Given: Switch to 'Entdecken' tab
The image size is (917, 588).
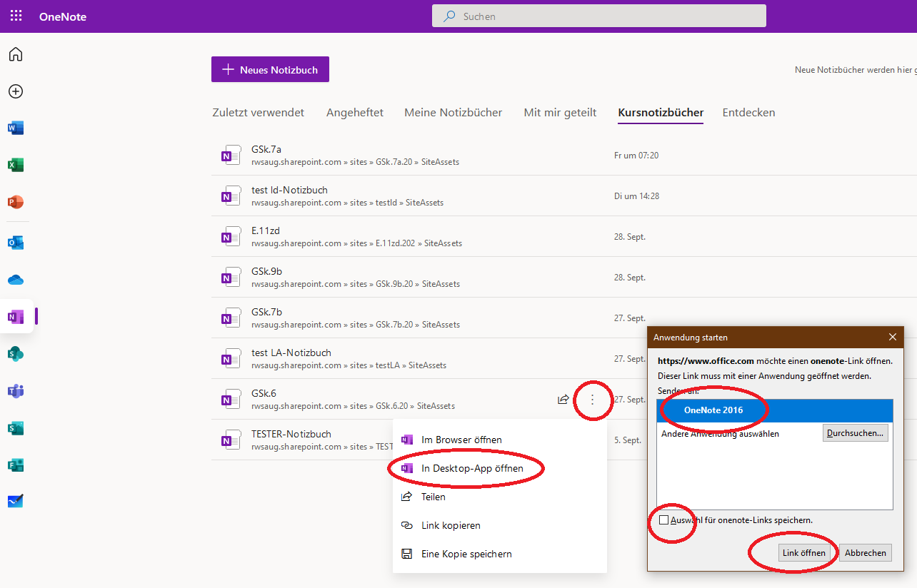Looking at the screenshot, I should [x=748, y=113].
